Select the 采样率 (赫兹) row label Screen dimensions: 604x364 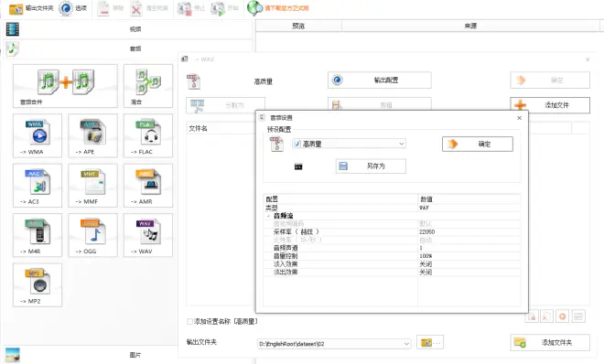[x=297, y=232]
